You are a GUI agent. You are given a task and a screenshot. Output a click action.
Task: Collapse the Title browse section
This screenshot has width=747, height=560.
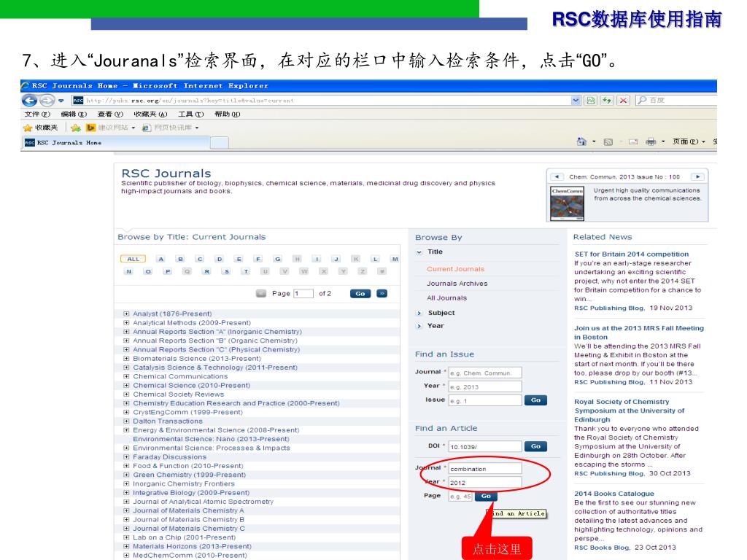pos(419,252)
